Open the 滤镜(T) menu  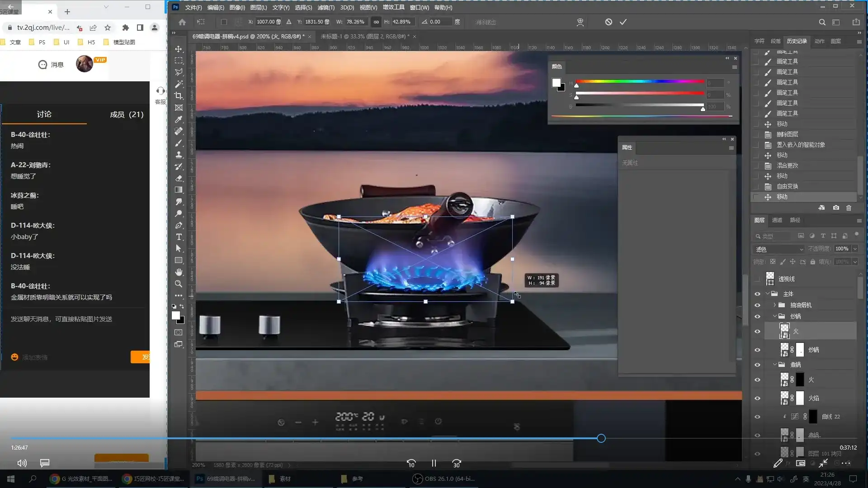click(x=325, y=7)
